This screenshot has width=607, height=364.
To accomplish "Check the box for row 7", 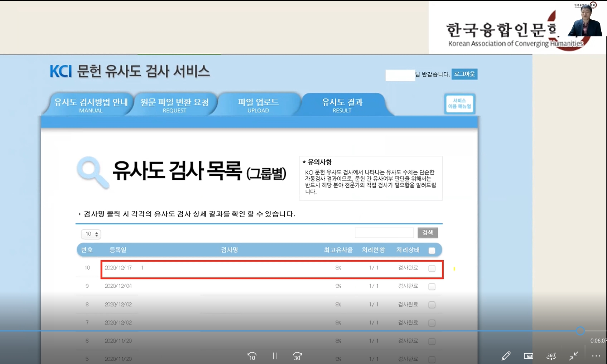I will click(x=432, y=323).
